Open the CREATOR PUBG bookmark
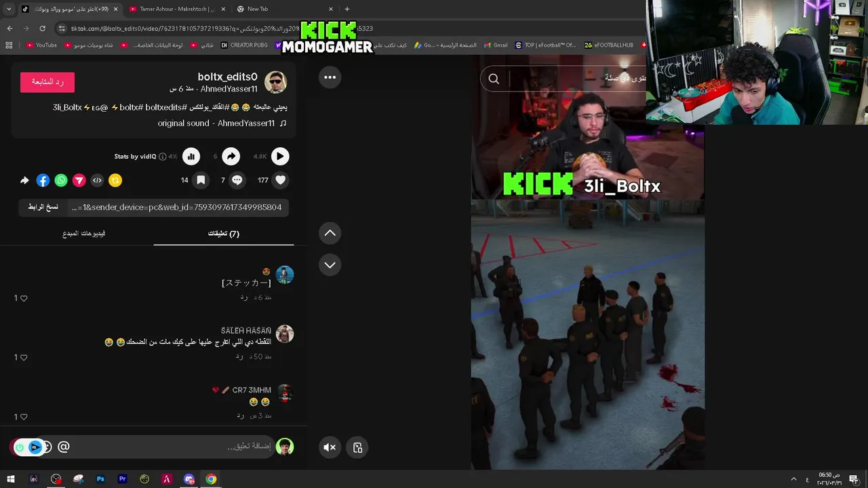868x488 pixels. [244, 45]
